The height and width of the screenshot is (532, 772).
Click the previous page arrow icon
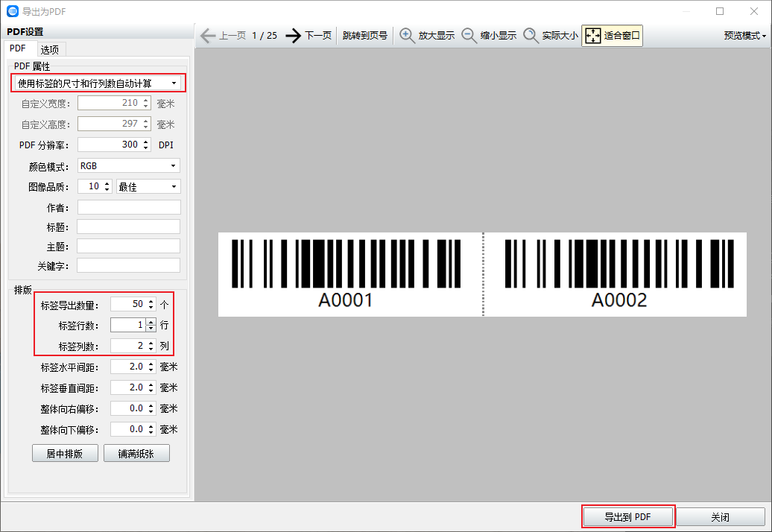pos(208,35)
